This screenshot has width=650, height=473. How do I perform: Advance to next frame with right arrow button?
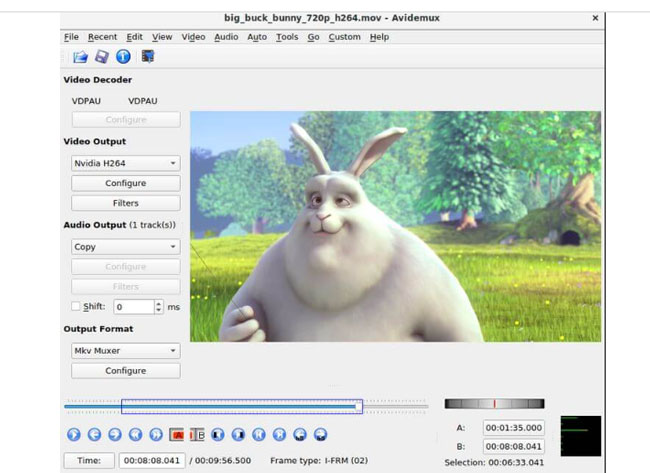[x=115, y=434]
